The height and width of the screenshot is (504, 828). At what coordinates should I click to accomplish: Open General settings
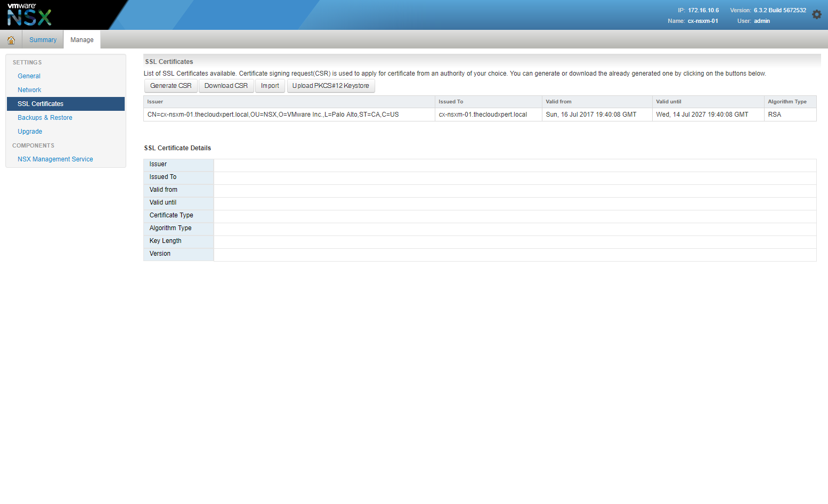29,76
